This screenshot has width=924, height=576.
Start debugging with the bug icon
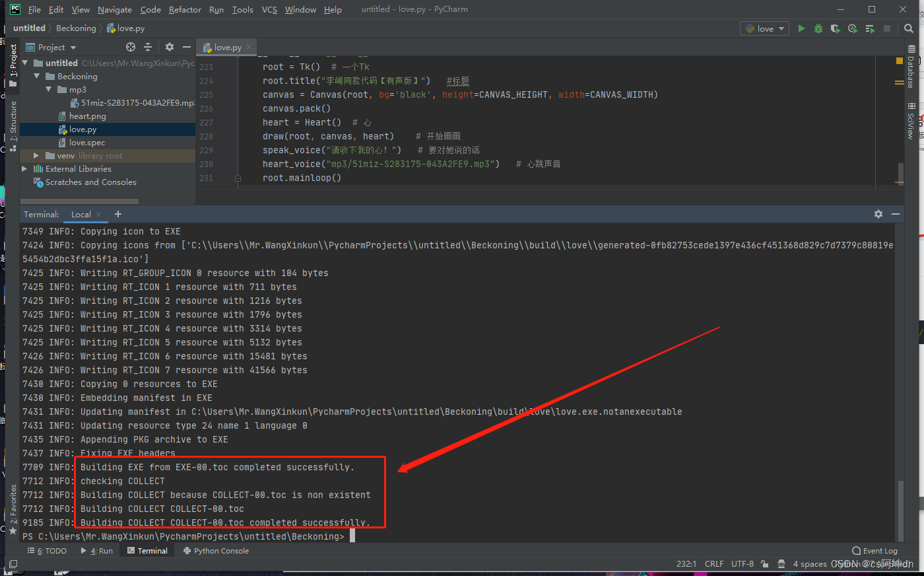point(818,28)
